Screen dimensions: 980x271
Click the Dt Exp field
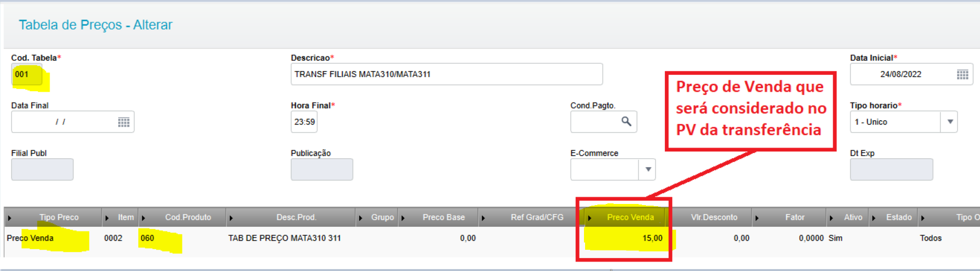click(x=891, y=169)
